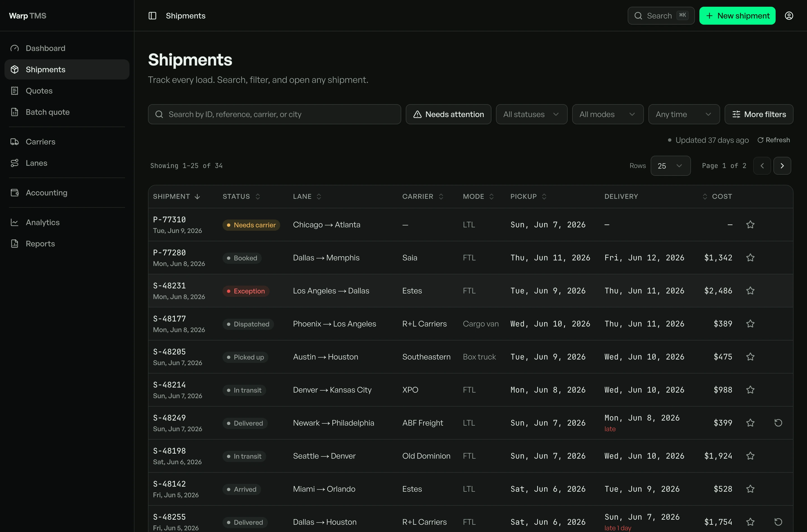The width and height of the screenshot is (807, 532).
Task: Star shipment S-48214
Action: coord(750,390)
